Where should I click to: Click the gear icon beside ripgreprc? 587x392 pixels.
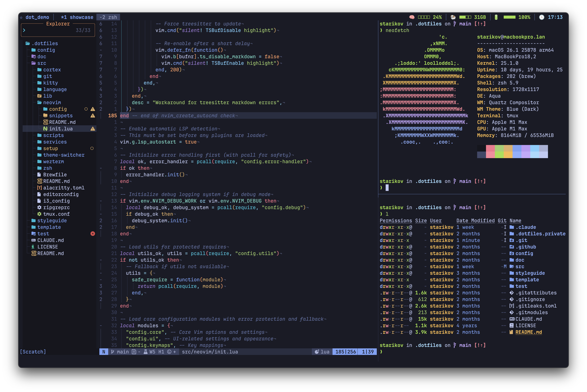click(39, 207)
